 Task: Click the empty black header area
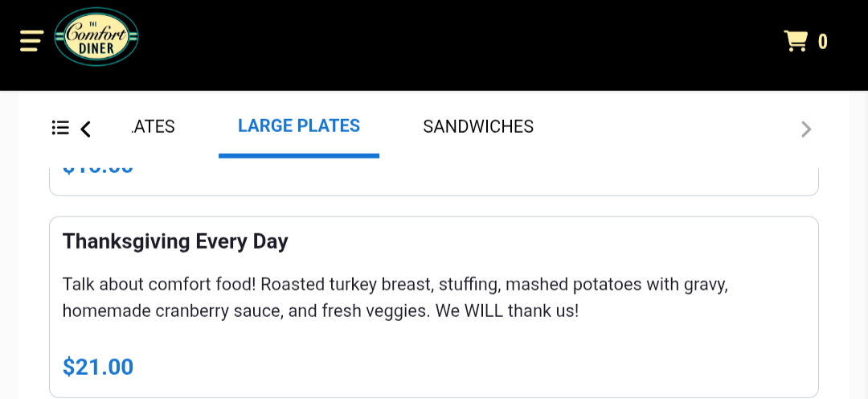pyautogui.click(x=460, y=44)
